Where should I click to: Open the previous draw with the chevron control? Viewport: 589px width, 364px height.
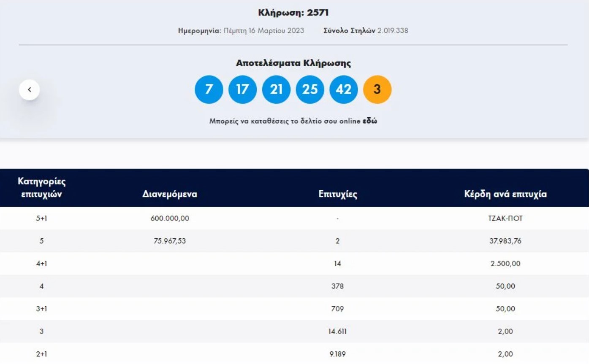(x=30, y=89)
